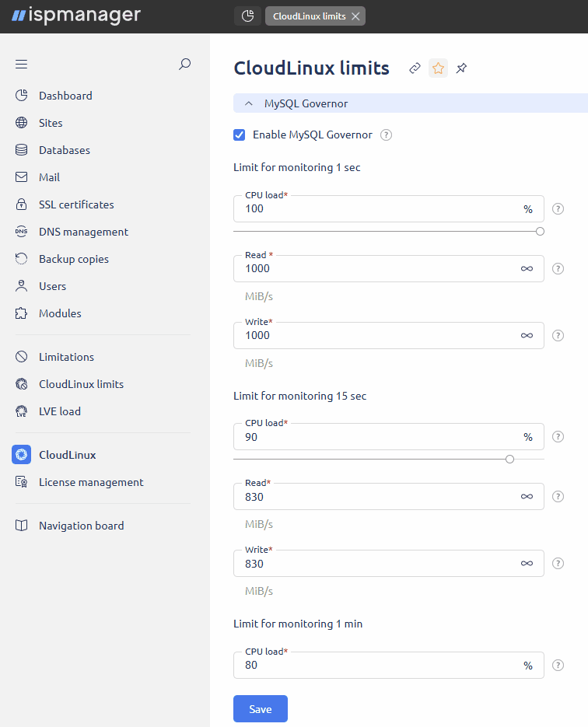The image size is (588, 727).
Task: Click the Save button
Action: tap(260, 709)
